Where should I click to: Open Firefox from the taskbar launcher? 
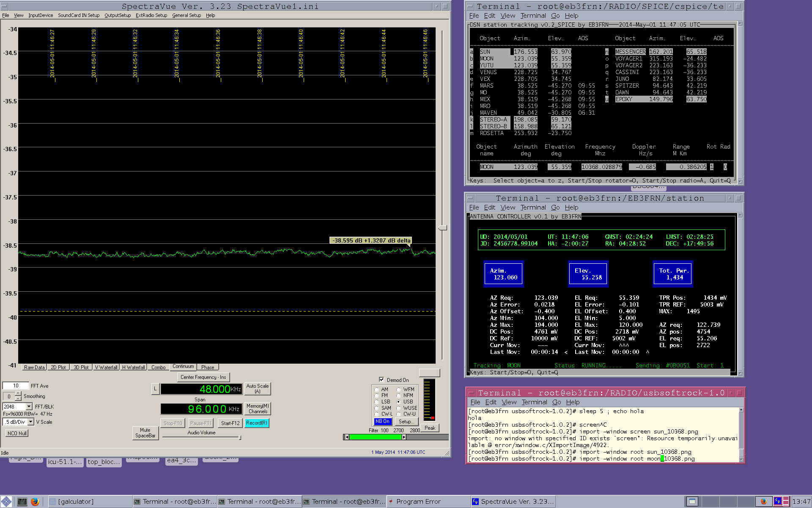point(35,502)
